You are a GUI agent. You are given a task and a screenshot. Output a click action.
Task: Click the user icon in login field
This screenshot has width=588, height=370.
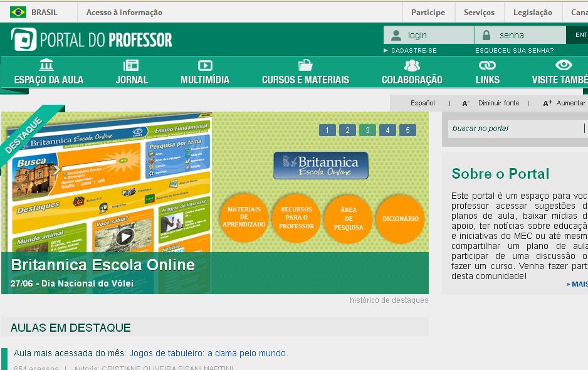396,35
